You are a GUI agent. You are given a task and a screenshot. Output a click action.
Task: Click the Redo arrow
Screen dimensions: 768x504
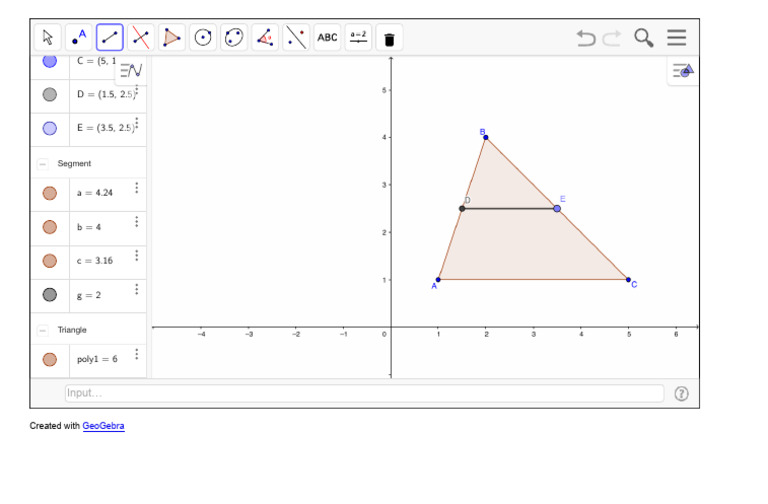[612, 38]
